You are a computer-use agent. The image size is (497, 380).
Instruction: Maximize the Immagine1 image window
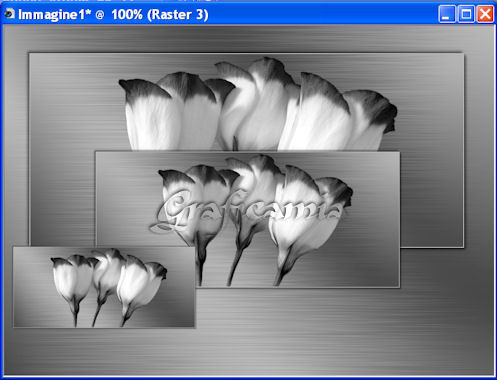466,14
